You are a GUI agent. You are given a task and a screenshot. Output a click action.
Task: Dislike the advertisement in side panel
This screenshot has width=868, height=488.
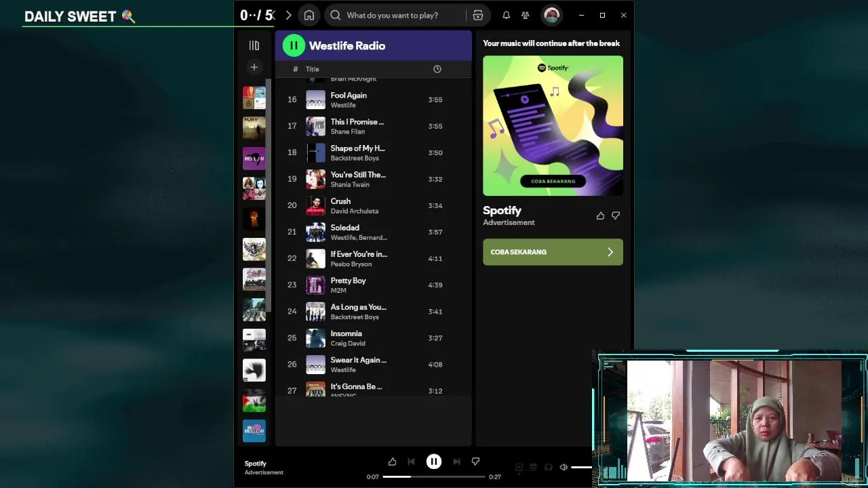coord(616,216)
